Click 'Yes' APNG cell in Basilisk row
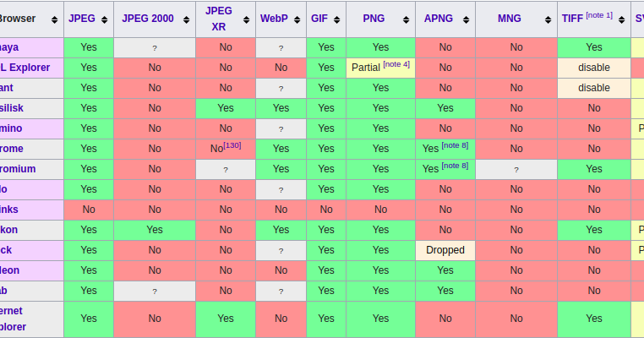 click(x=445, y=108)
